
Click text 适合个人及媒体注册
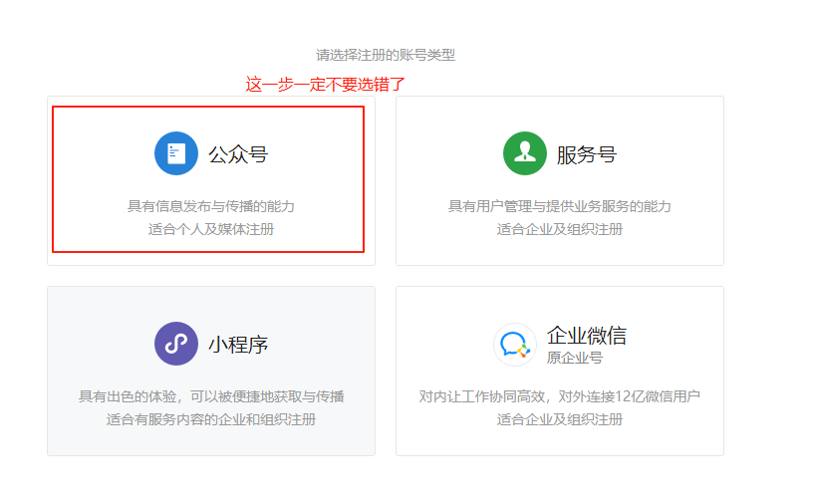[211, 229]
